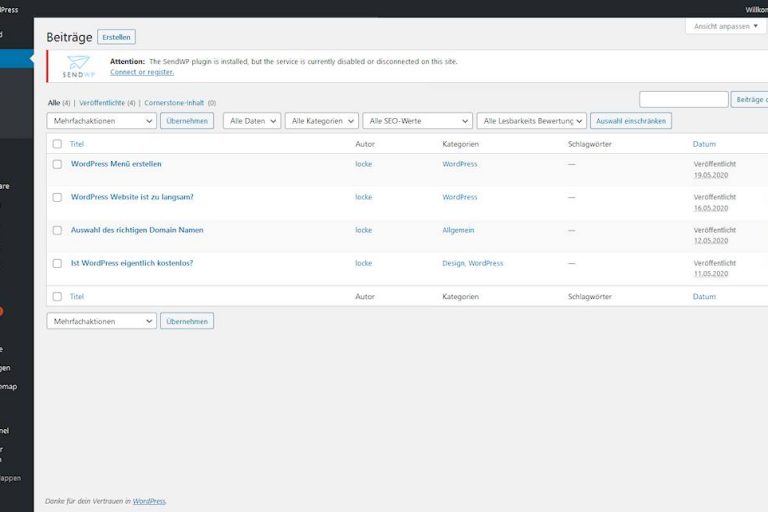Screen dimensions: 768x512
Task: Sort posts by the 'Datum' column header
Action: pyautogui.click(x=704, y=144)
